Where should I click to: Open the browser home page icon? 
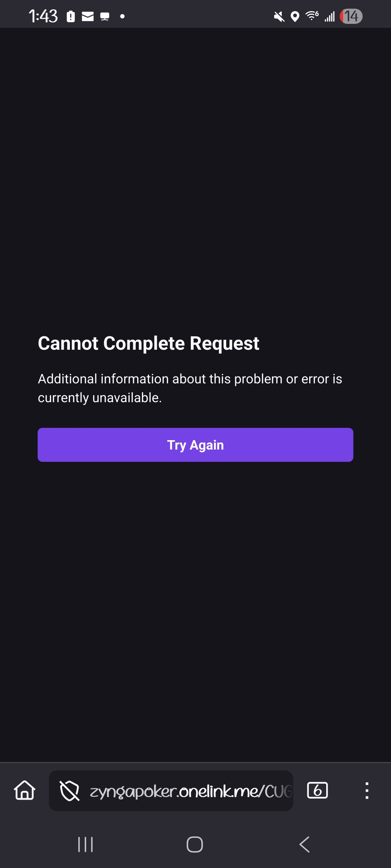pos(25,791)
